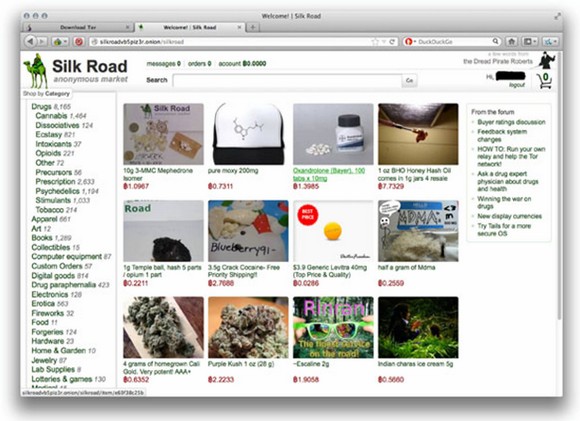
Task: Click the magnifier icon in DuckDuckGo box
Action: pyautogui.click(x=495, y=41)
